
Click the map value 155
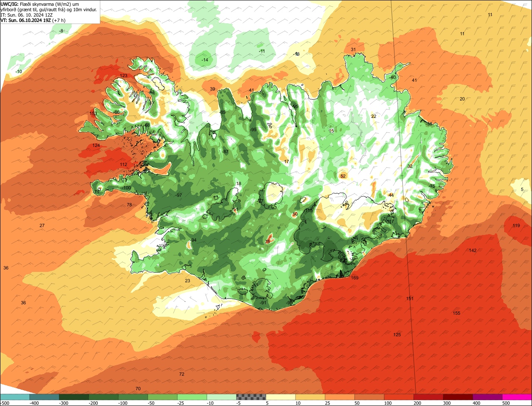tap(456, 313)
